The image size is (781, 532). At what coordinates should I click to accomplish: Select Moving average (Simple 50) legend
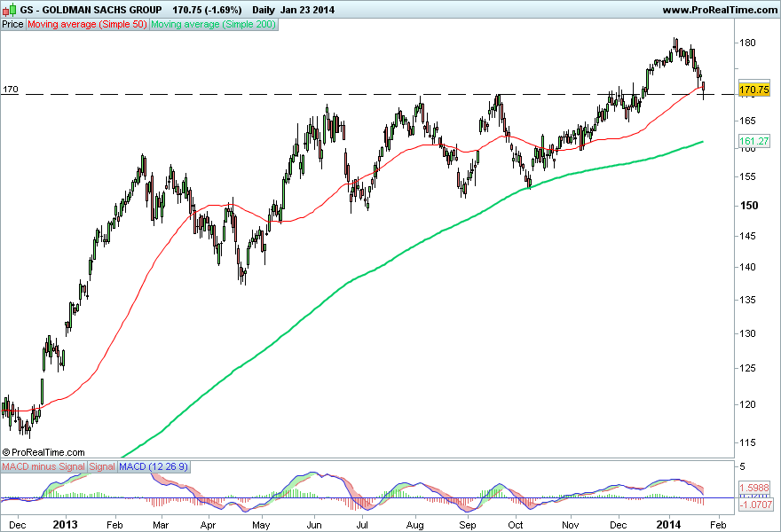tap(87, 25)
